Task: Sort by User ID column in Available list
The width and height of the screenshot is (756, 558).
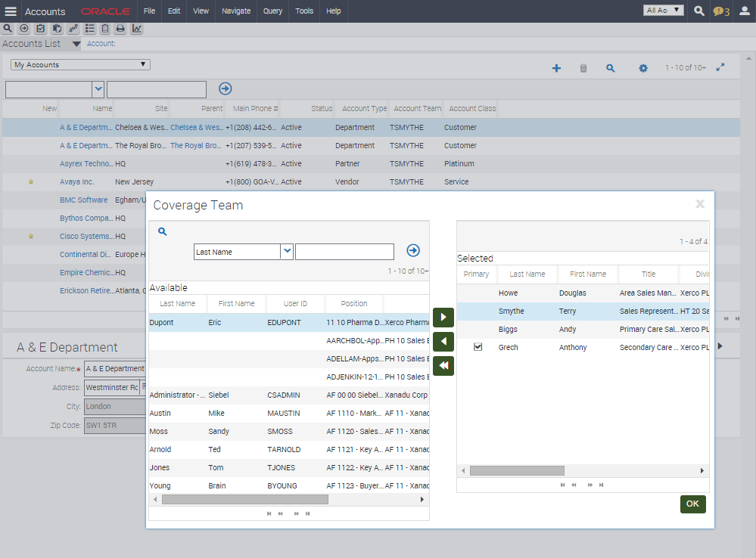Action: tap(295, 304)
